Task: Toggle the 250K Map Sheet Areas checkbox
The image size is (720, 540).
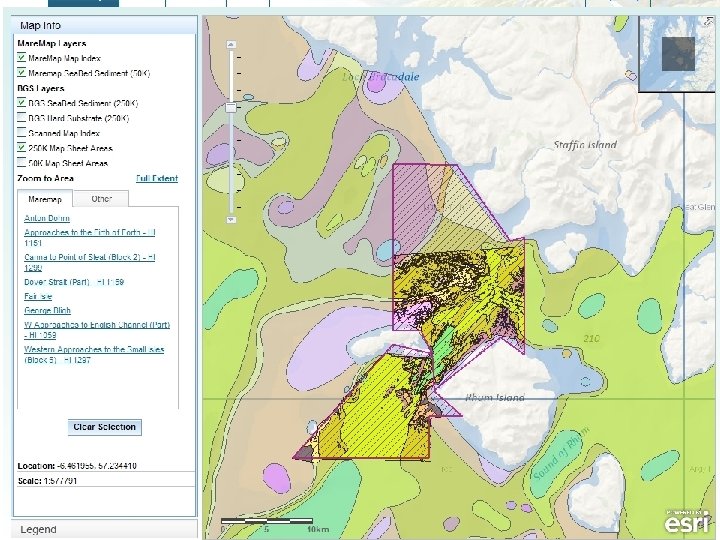Action: click(x=21, y=147)
